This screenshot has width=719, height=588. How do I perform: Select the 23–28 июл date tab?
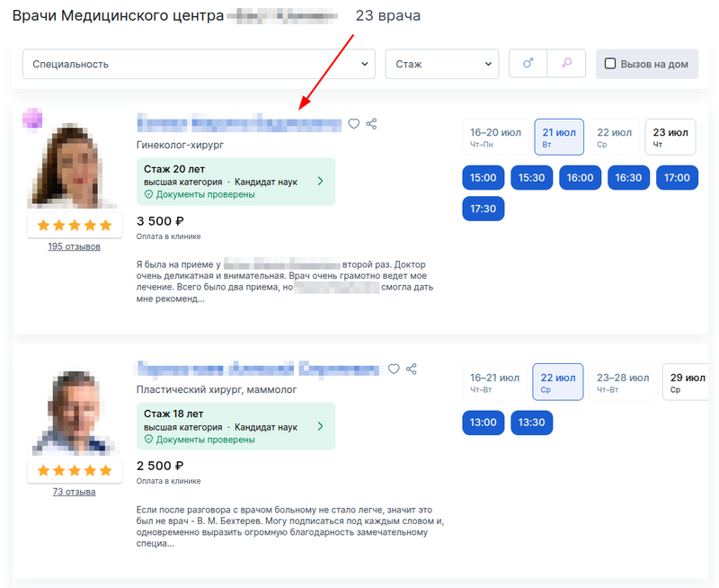623,382
